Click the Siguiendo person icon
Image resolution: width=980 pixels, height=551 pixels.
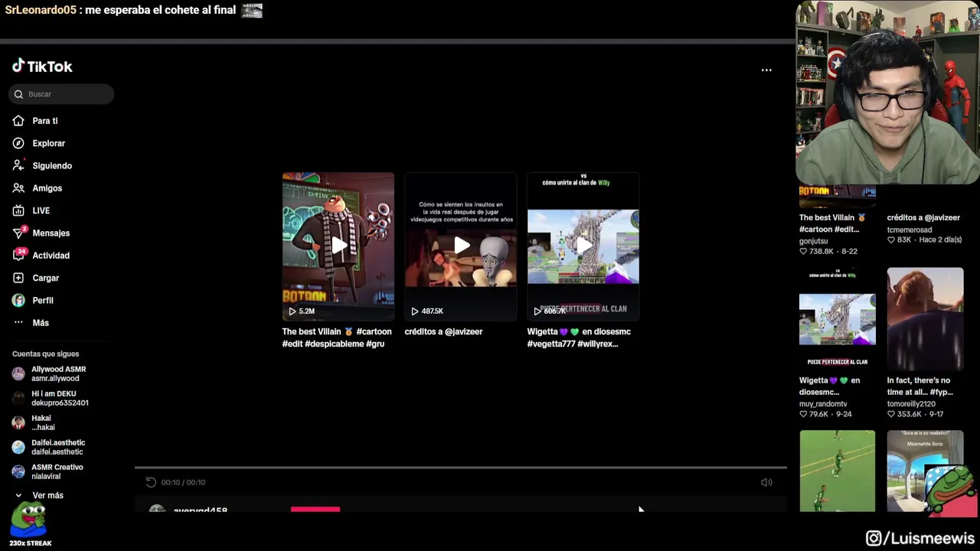(x=18, y=165)
